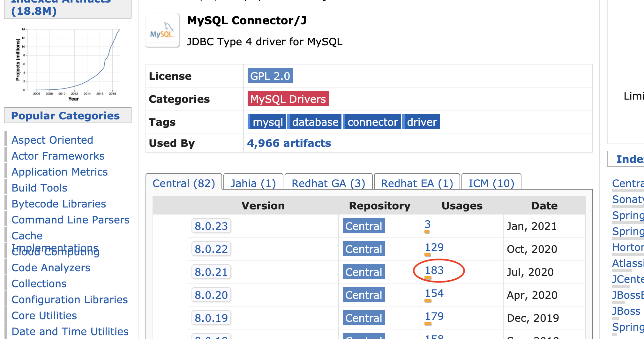The height and width of the screenshot is (339, 644).
Task: Click the Version column header
Action: tap(263, 206)
